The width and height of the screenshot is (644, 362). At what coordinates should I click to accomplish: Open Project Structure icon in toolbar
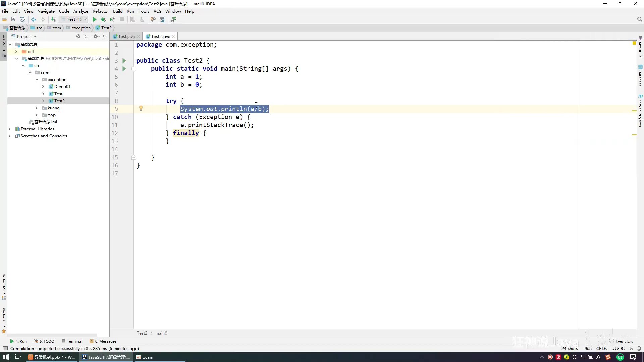(162, 19)
